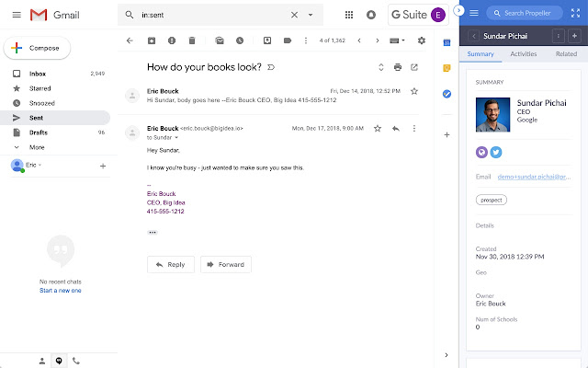Print all messages in conversation
The height and width of the screenshot is (368, 588).
point(398,67)
